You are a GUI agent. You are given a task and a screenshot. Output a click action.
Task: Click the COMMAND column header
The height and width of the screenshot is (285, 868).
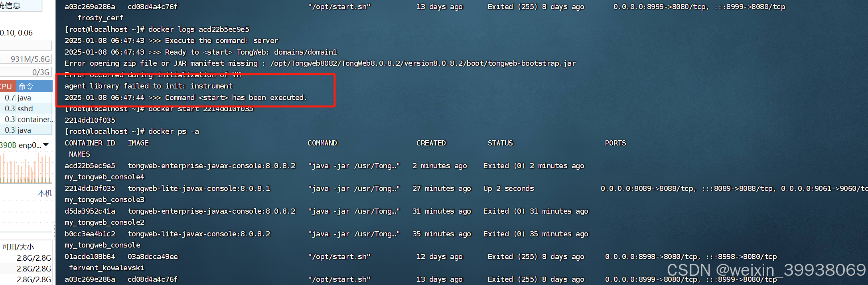(322, 143)
